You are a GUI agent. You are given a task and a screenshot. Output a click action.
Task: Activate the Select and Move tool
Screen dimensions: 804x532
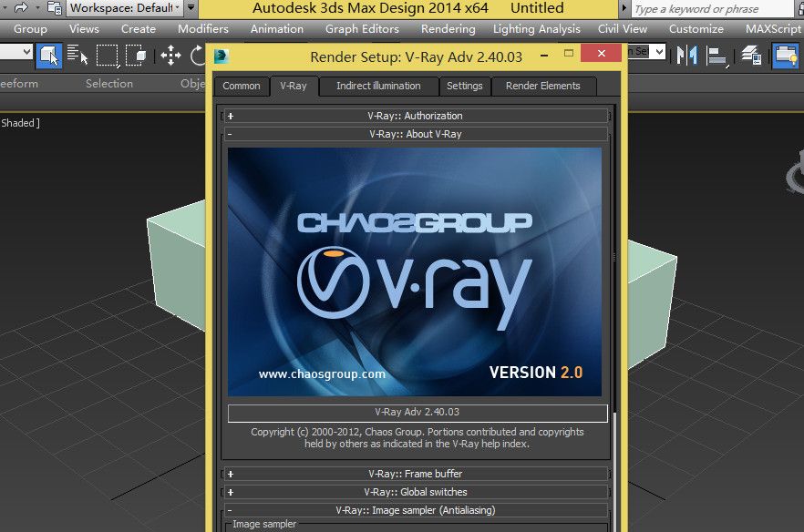click(170, 56)
